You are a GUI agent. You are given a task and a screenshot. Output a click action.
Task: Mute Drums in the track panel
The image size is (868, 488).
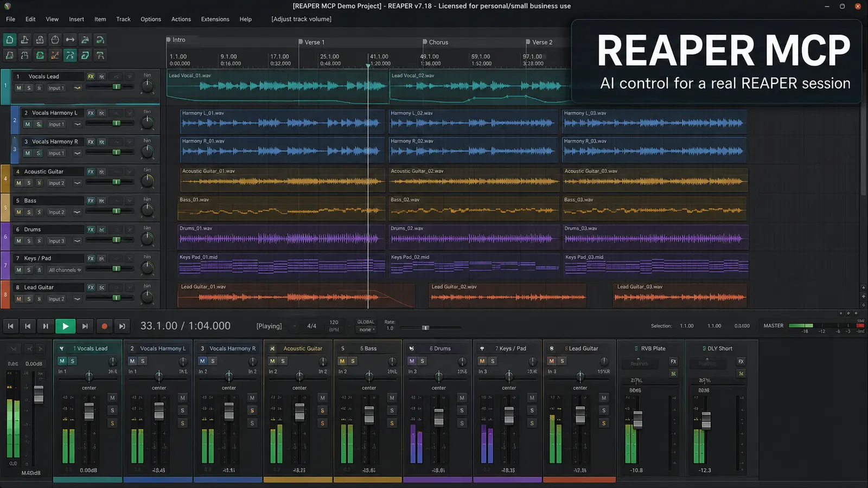(x=19, y=241)
